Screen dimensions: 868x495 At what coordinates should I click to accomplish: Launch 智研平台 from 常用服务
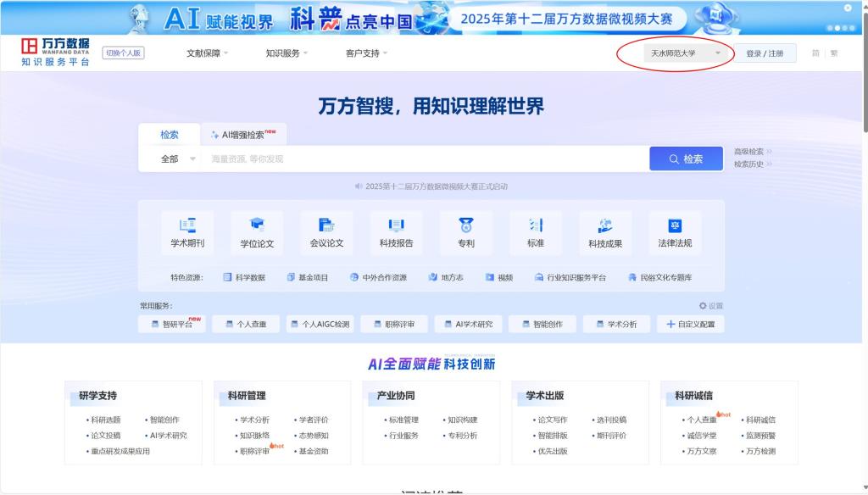tap(172, 324)
